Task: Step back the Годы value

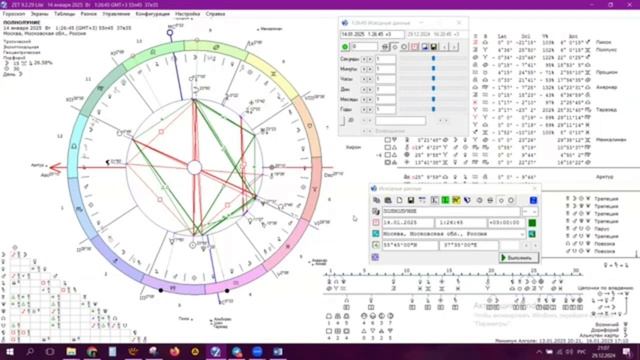Action: pos(364,109)
